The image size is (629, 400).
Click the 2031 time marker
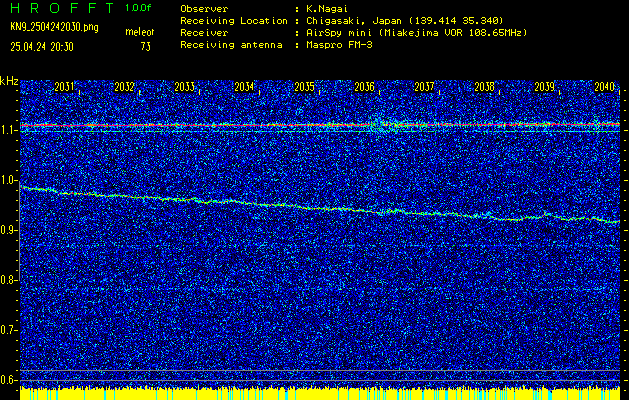coord(64,87)
